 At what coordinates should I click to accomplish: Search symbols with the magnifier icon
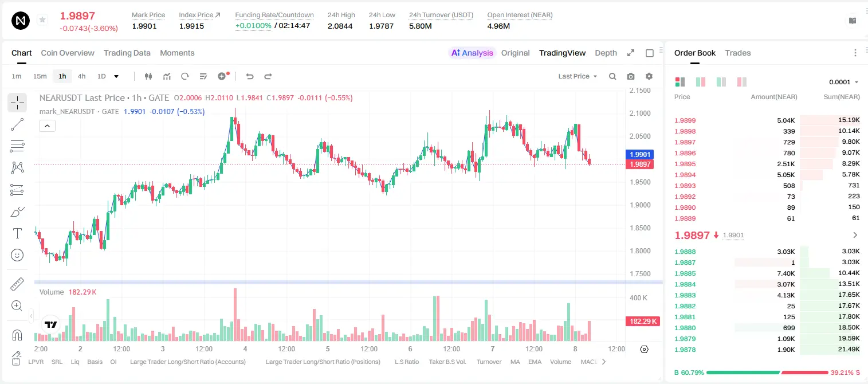612,76
